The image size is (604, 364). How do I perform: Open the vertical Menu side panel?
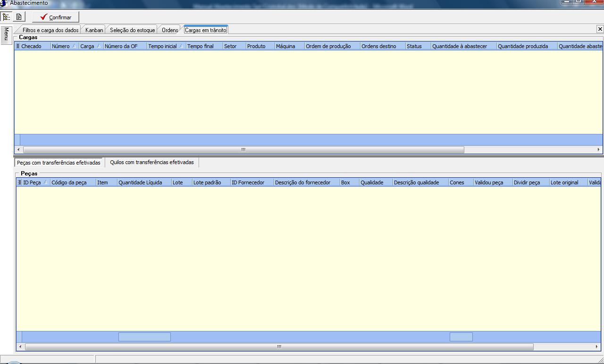point(6,34)
